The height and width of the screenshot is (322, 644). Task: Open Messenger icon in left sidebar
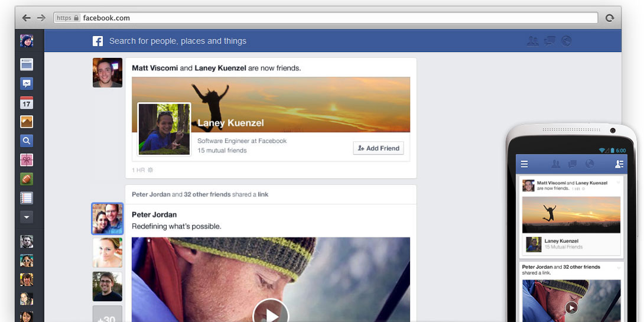click(x=27, y=83)
